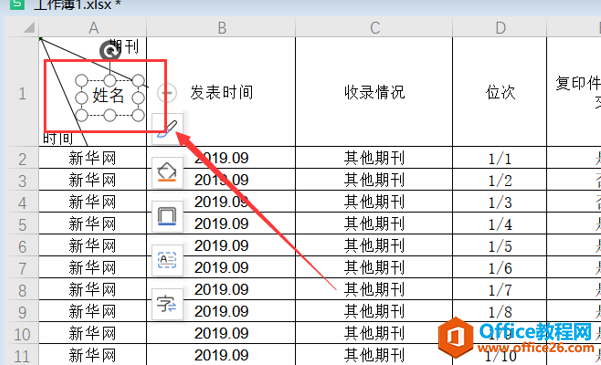Viewport: 601px width, 365px height.
Task: Click the cell showing 1/5
Action: (x=499, y=245)
